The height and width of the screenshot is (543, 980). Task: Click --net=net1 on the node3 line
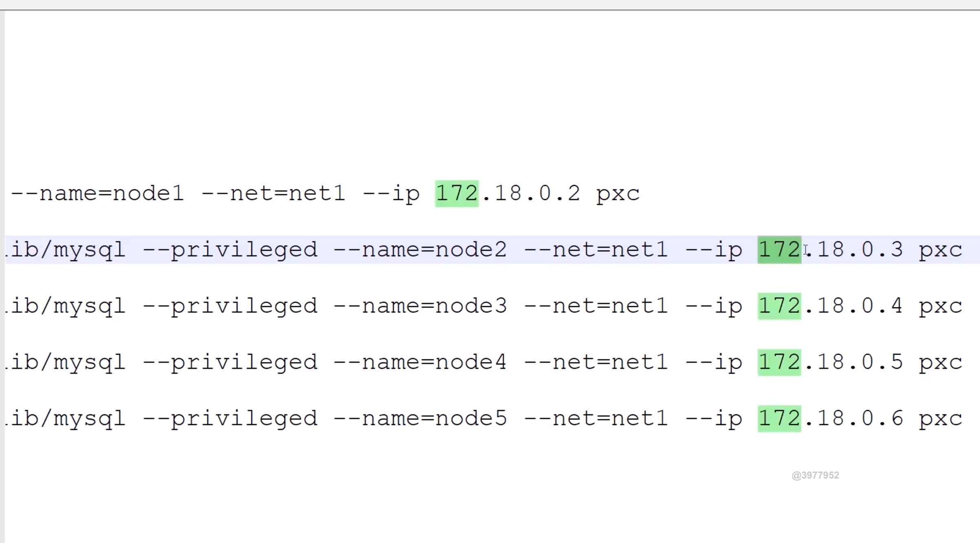tap(595, 306)
